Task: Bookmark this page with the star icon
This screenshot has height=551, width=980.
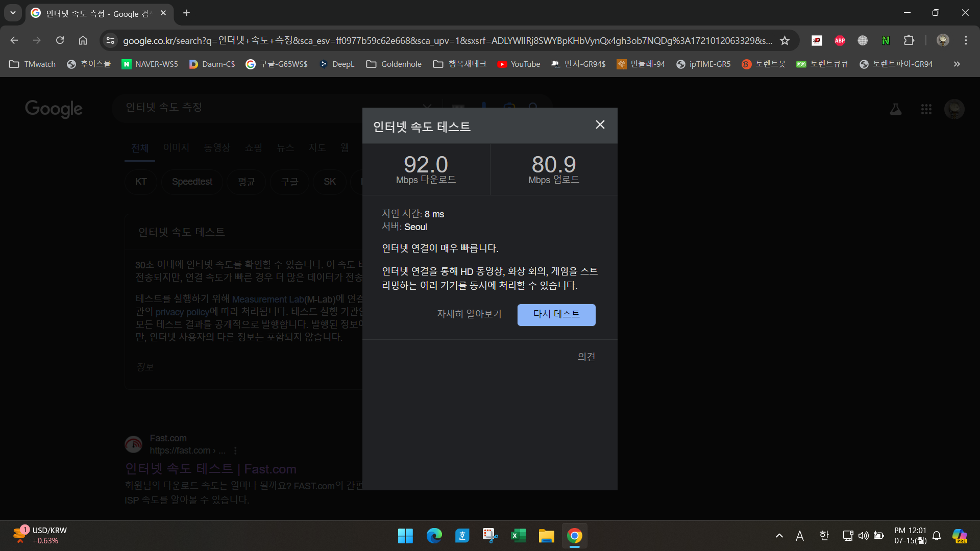Action: 785,40
